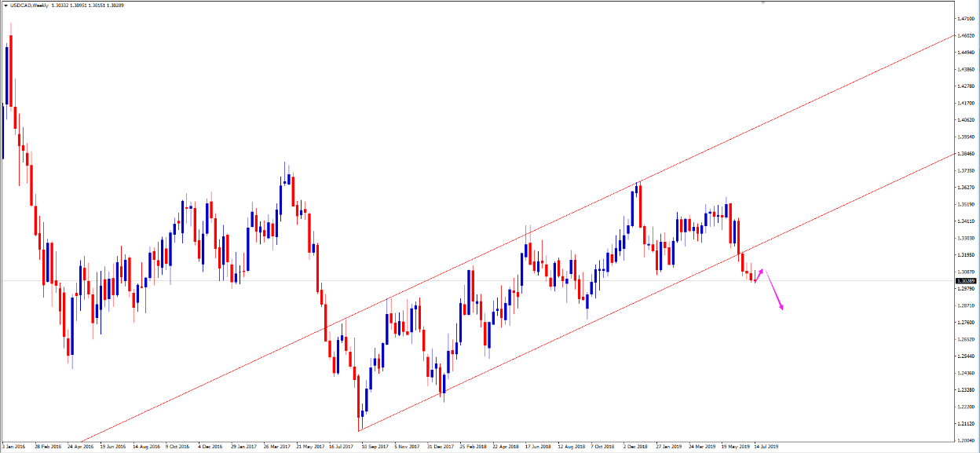Select the gray chart shift triangle marker
This screenshot has height=453, width=980.
(761, 2)
